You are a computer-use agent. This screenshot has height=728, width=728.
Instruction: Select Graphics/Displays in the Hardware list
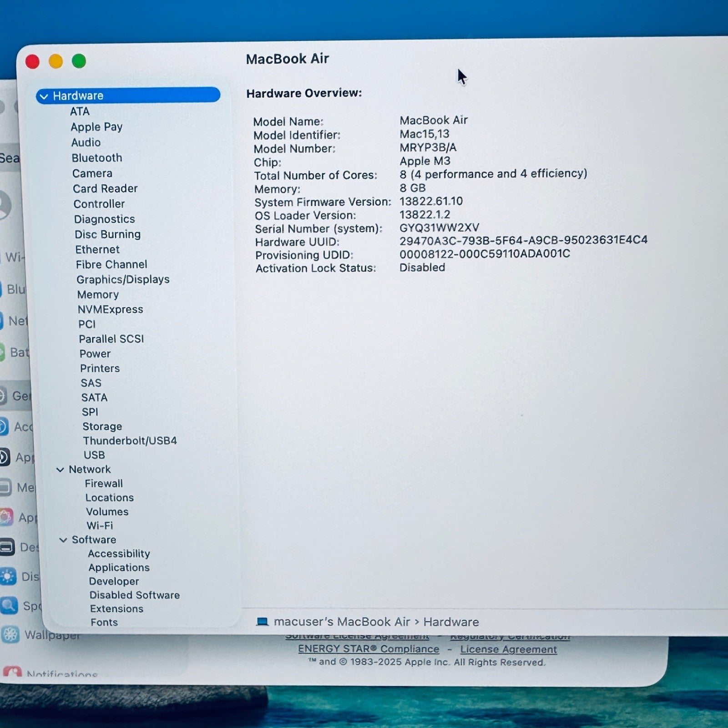click(x=124, y=279)
